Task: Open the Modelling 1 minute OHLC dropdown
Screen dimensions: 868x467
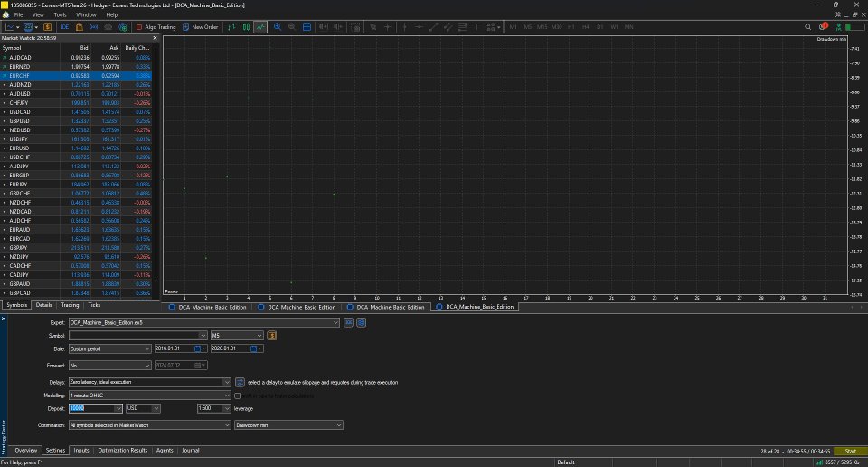Action: pyautogui.click(x=149, y=395)
